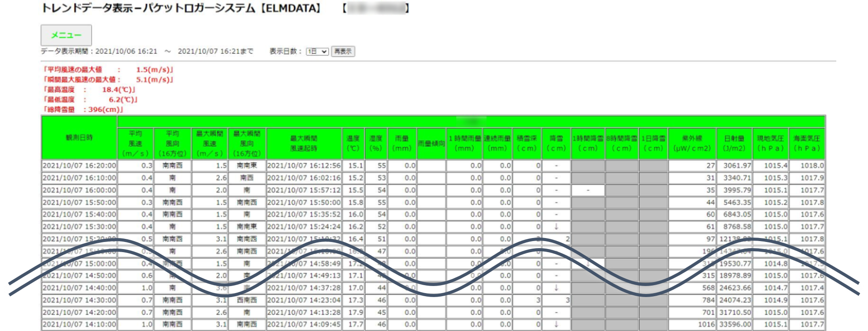
Task: Select the 最大瞬間風速起時 column header
Action: coord(304,144)
